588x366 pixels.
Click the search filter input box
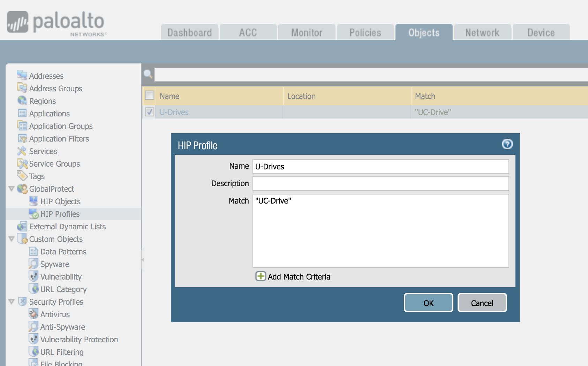pos(371,75)
